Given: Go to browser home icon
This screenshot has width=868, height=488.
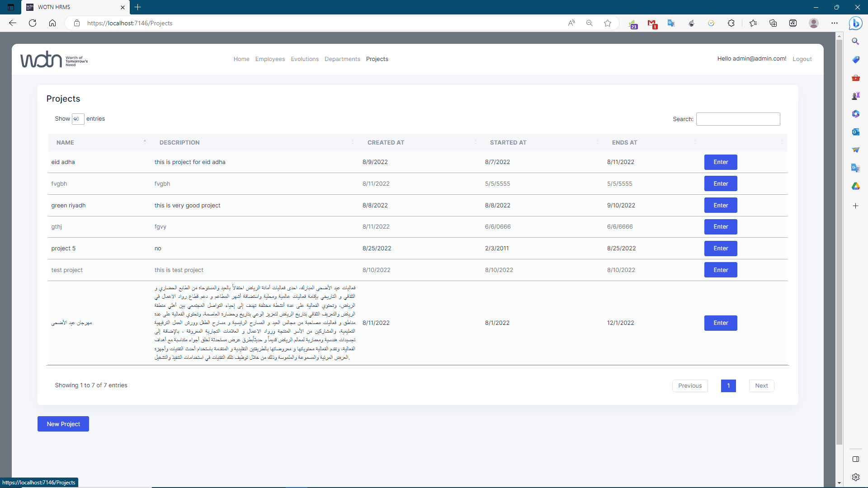Looking at the screenshot, I should coord(52,23).
